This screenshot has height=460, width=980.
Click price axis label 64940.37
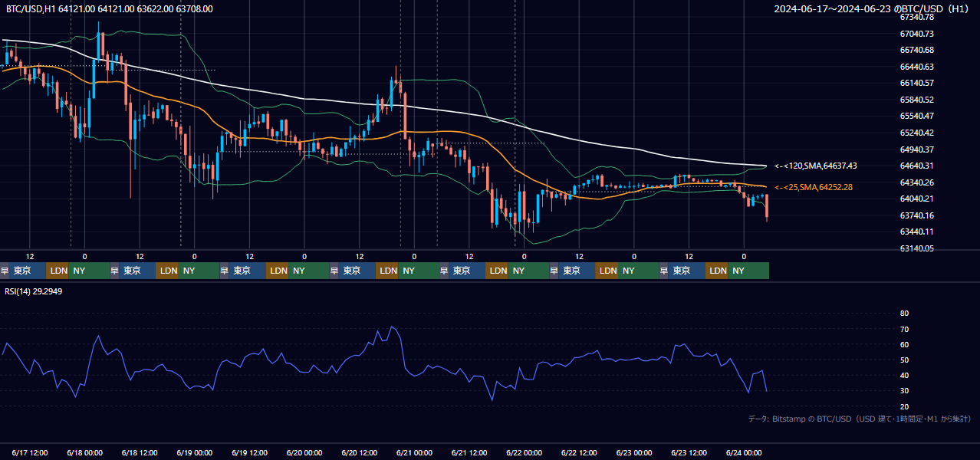pos(916,149)
